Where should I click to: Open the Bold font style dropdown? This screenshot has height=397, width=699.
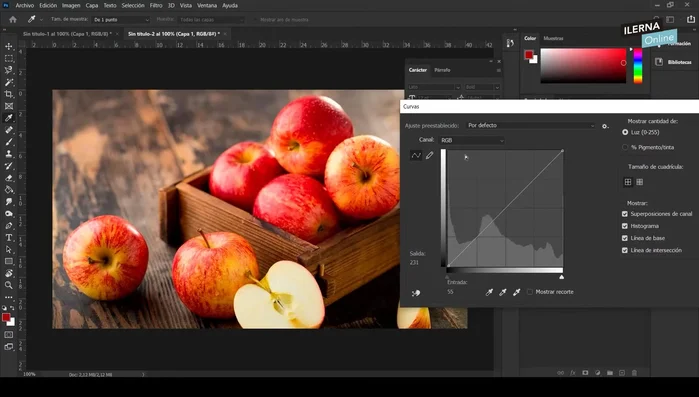482,87
